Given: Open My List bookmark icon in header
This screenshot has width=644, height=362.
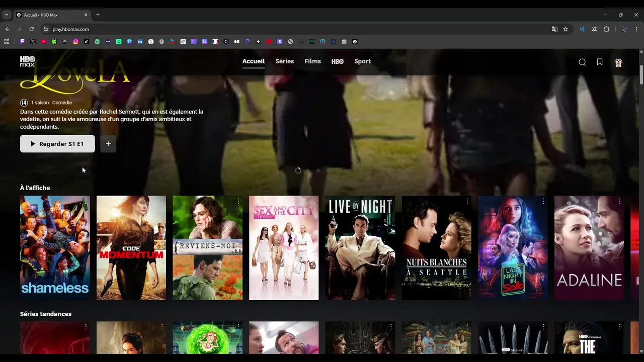Looking at the screenshot, I should [600, 62].
